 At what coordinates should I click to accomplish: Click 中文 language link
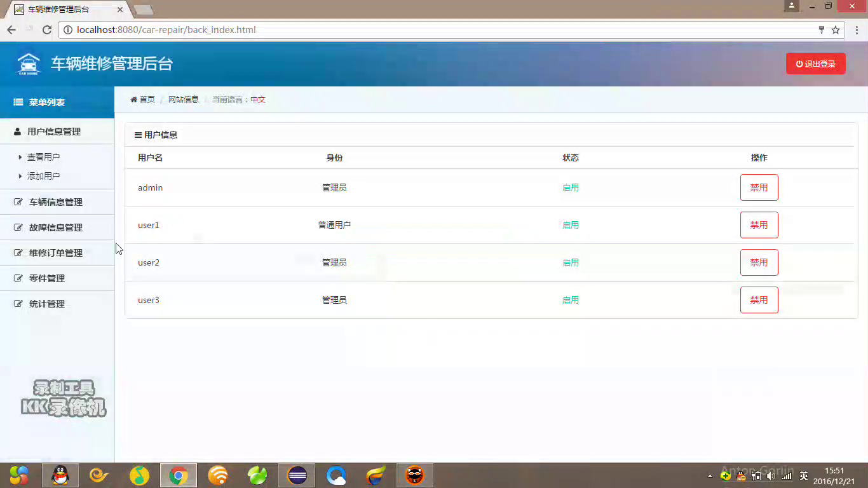coord(258,100)
